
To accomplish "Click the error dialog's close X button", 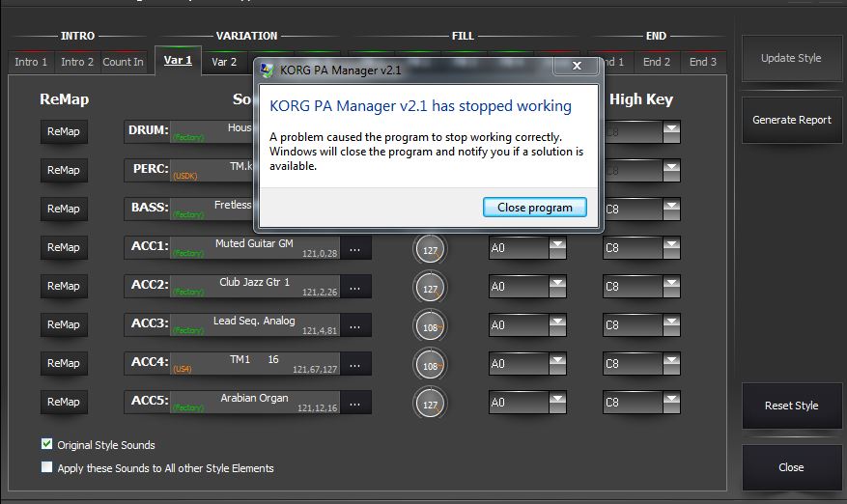I will (x=577, y=67).
